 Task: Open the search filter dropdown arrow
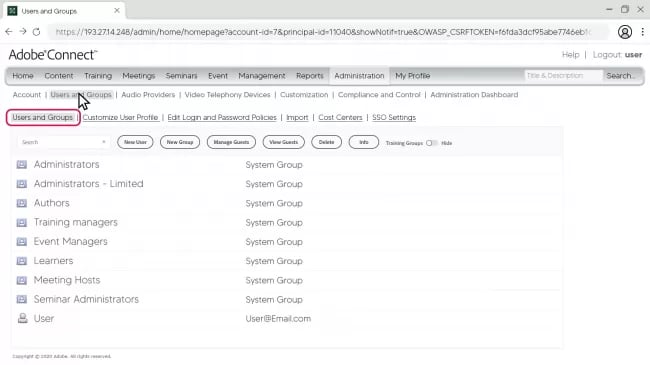[x=104, y=142]
